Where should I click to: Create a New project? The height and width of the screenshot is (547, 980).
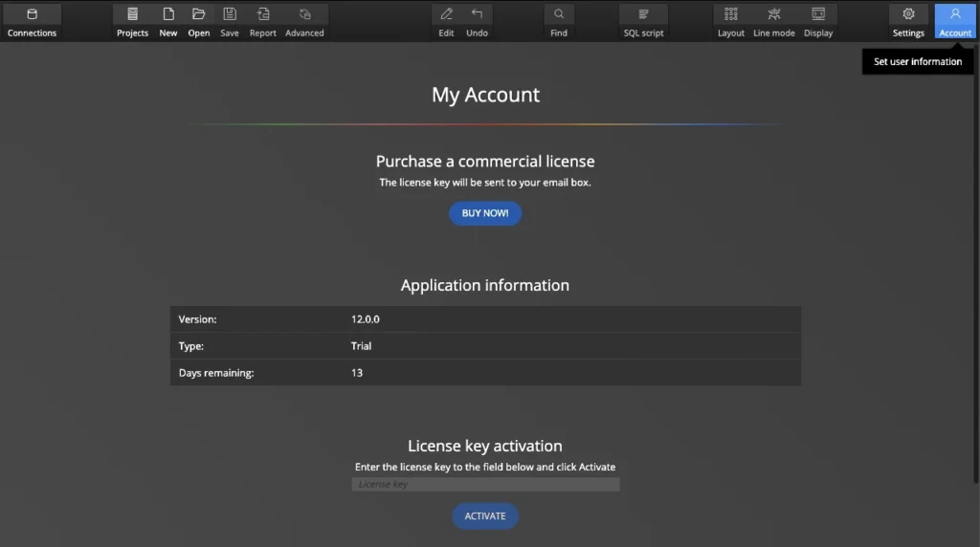pos(168,20)
